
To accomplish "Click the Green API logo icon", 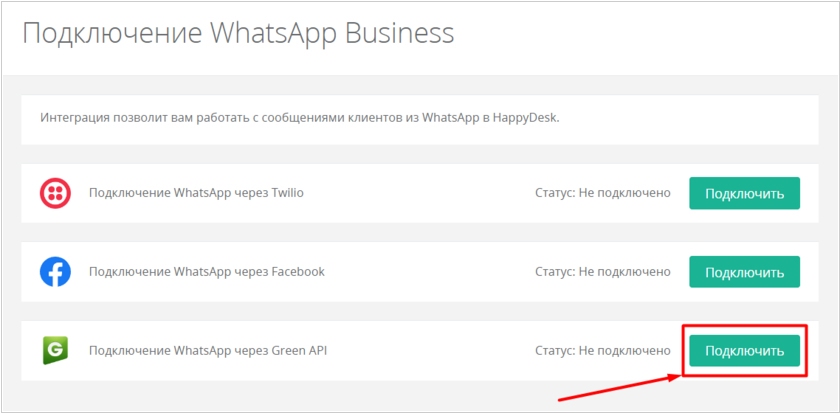I will 55,351.
